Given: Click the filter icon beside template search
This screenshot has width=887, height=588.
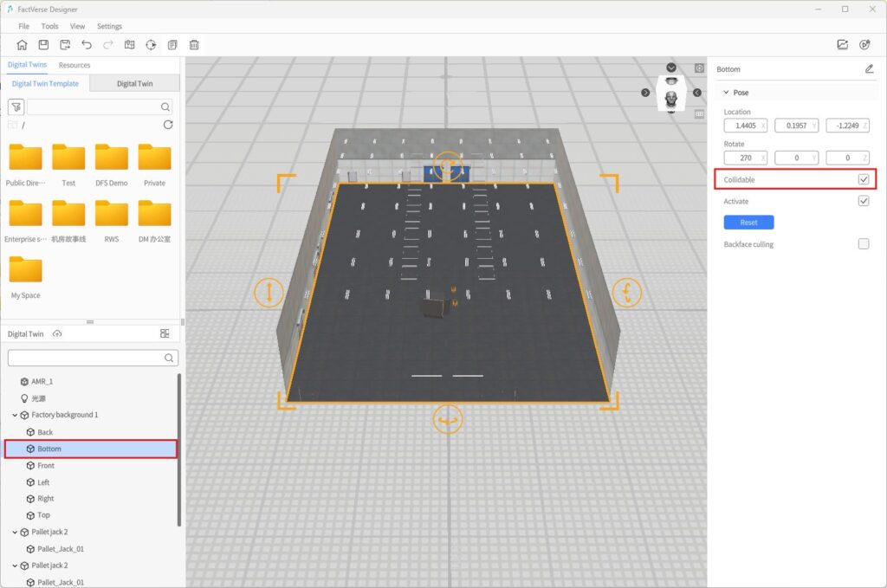Looking at the screenshot, I should (x=16, y=107).
